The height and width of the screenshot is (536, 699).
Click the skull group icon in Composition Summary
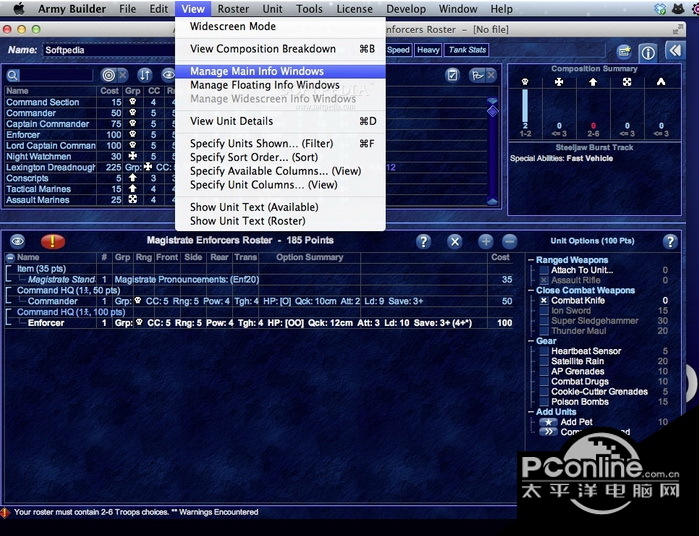(525, 82)
